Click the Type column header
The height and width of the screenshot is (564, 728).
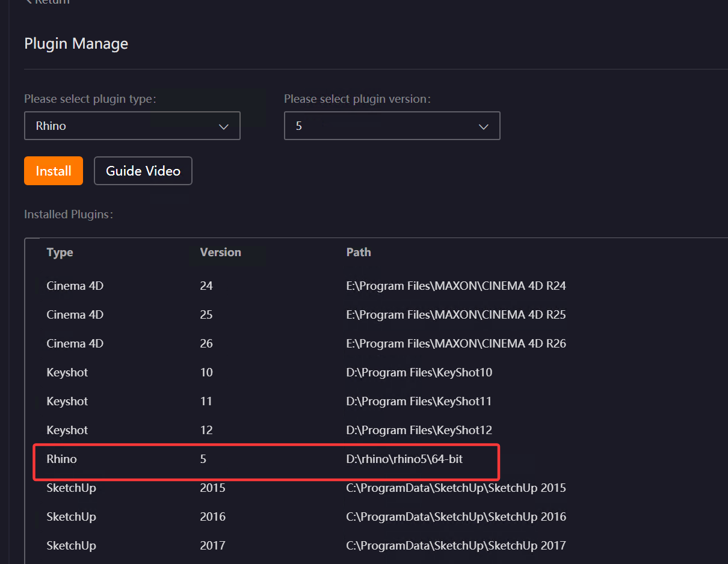pyautogui.click(x=60, y=253)
